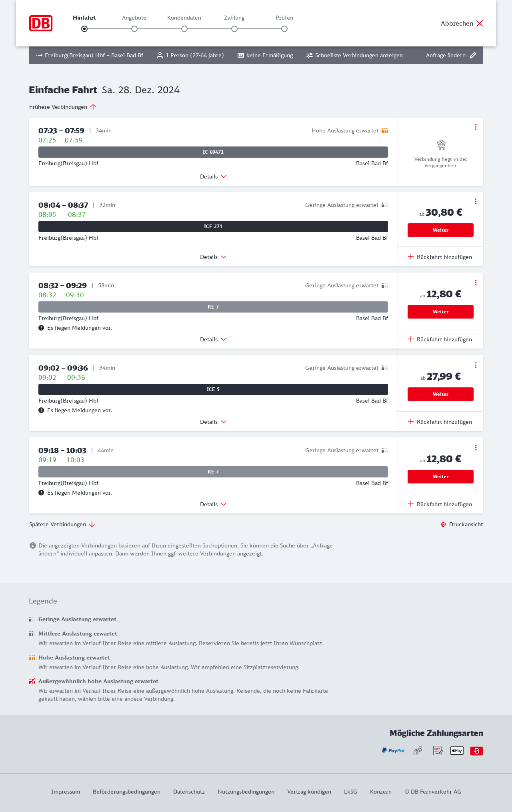Load Frühere Verbindungen

point(63,107)
